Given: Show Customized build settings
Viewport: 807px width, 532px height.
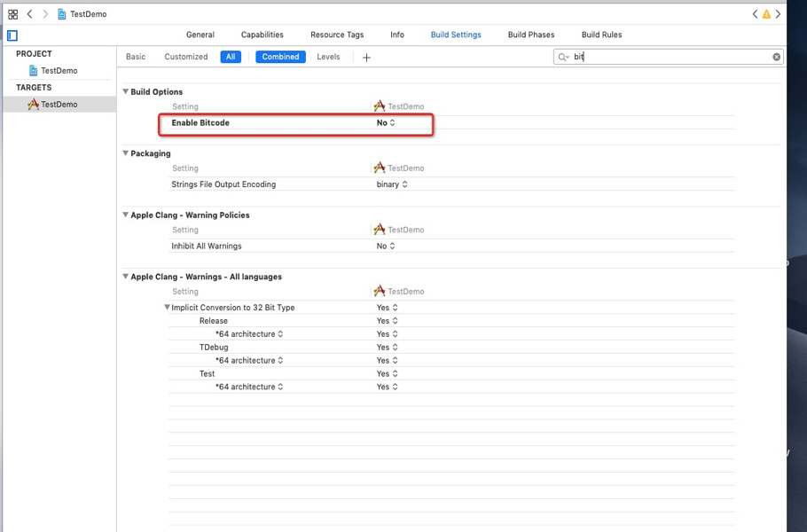Looking at the screenshot, I should [186, 57].
